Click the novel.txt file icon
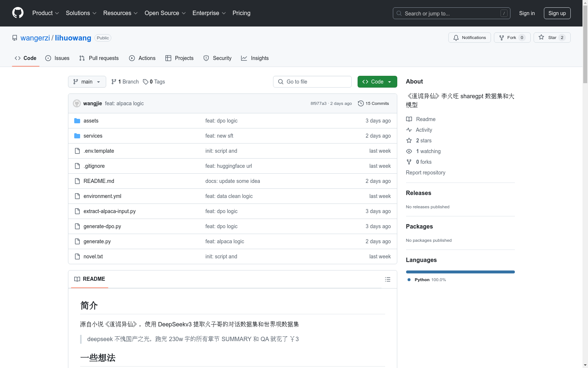Viewport: 588px width, 368px height. coord(77,256)
